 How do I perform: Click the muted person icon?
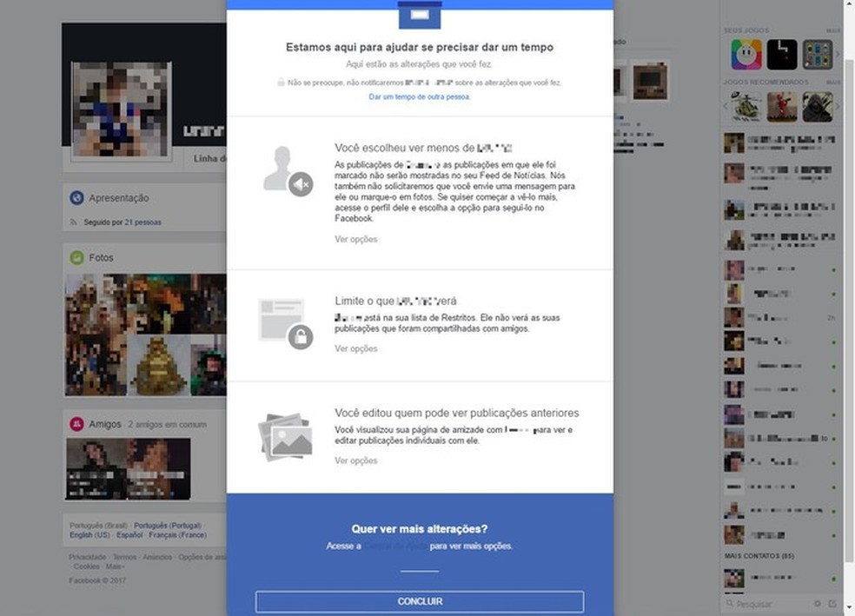[x=288, y=170]
